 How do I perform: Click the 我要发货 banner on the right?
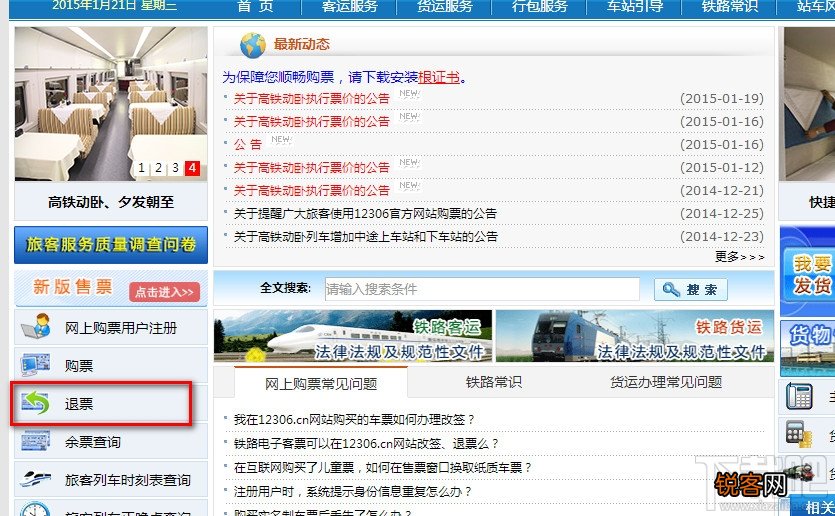tap(808, 272)
